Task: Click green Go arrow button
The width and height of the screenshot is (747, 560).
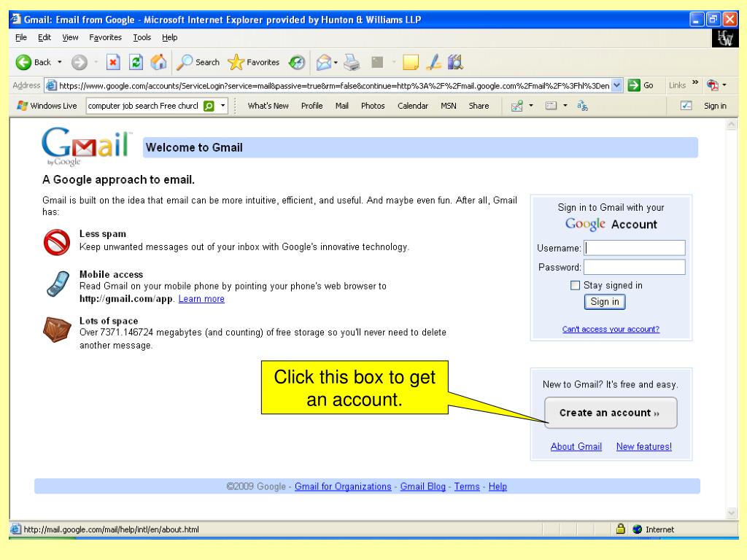Action: (634, 85)
